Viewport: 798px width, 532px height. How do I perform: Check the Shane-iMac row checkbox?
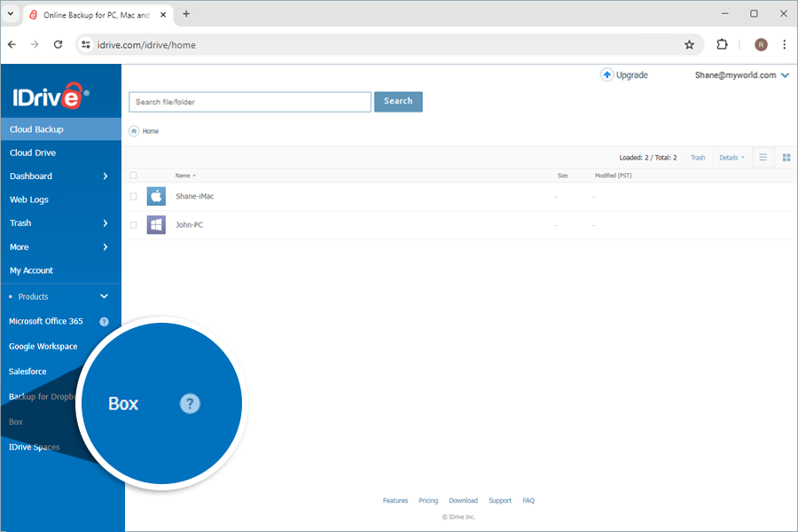click(133, 196)
